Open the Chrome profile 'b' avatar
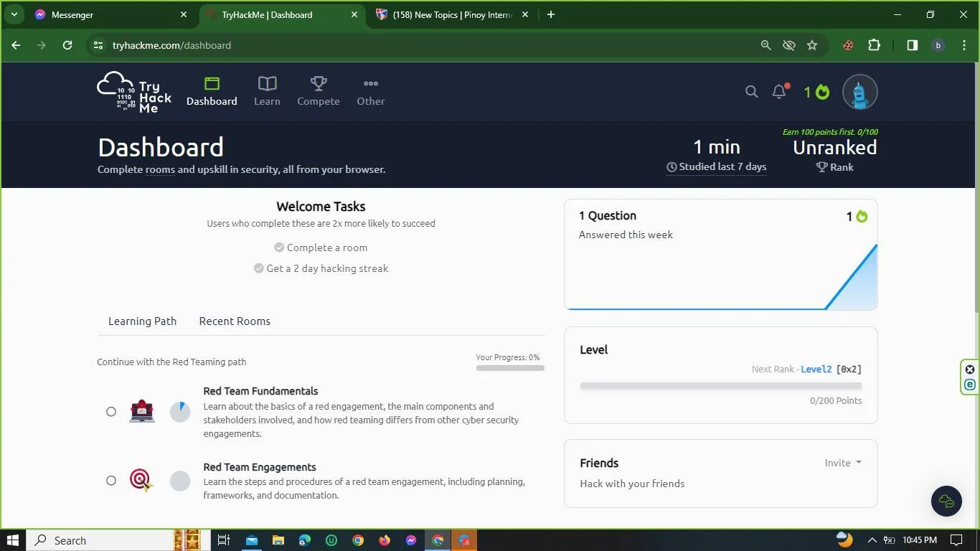Screen dimensions: 980x551 pos(938,45)
